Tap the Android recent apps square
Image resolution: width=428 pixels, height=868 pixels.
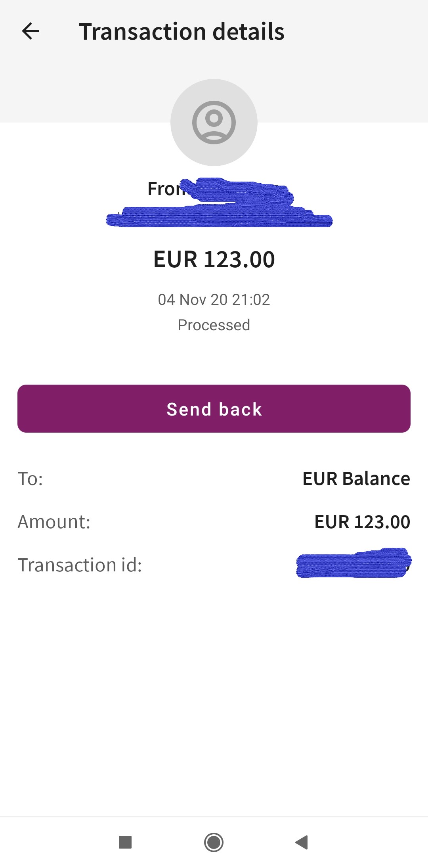[x=125, y=842]
